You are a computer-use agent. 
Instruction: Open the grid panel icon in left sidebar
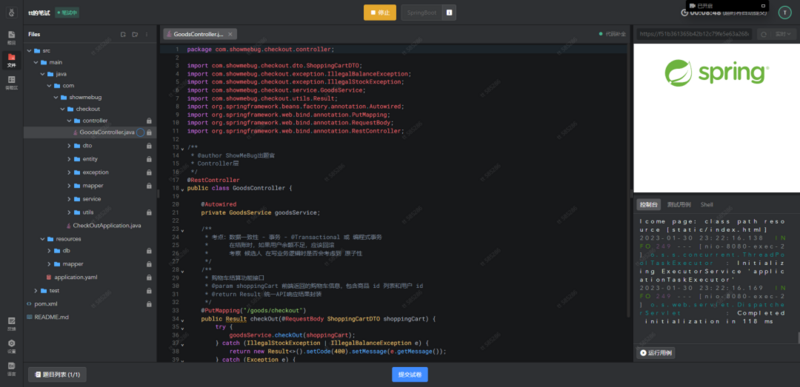11,82
